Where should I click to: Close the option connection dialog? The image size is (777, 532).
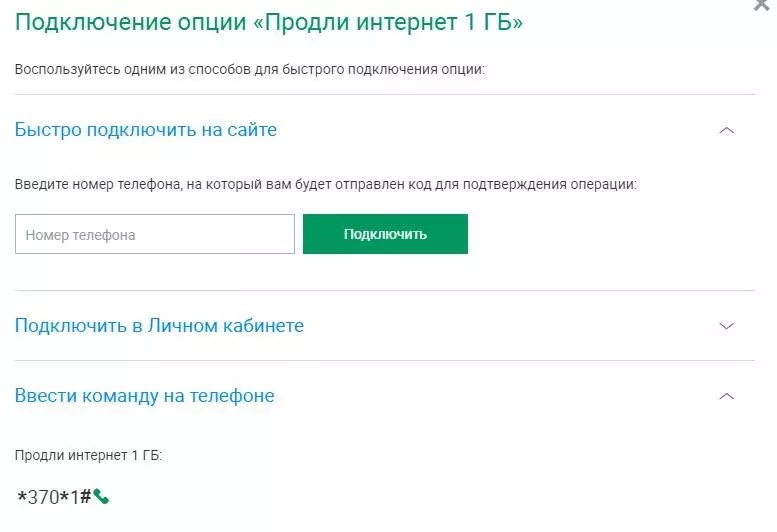tap(762, 4)
